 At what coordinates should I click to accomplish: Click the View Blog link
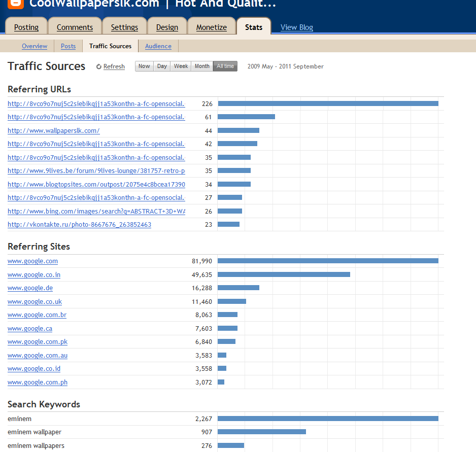click(296, 27)
